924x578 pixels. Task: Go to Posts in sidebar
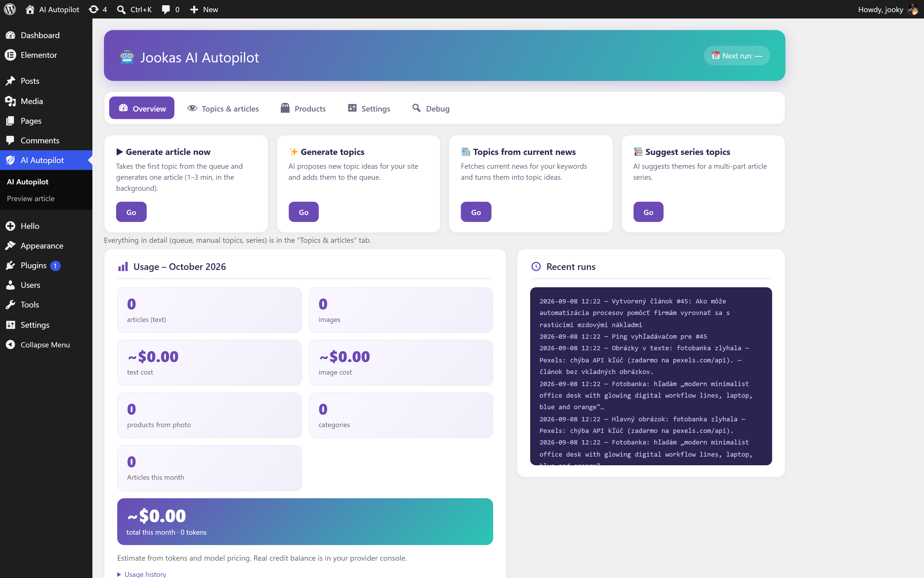[46, 81]
